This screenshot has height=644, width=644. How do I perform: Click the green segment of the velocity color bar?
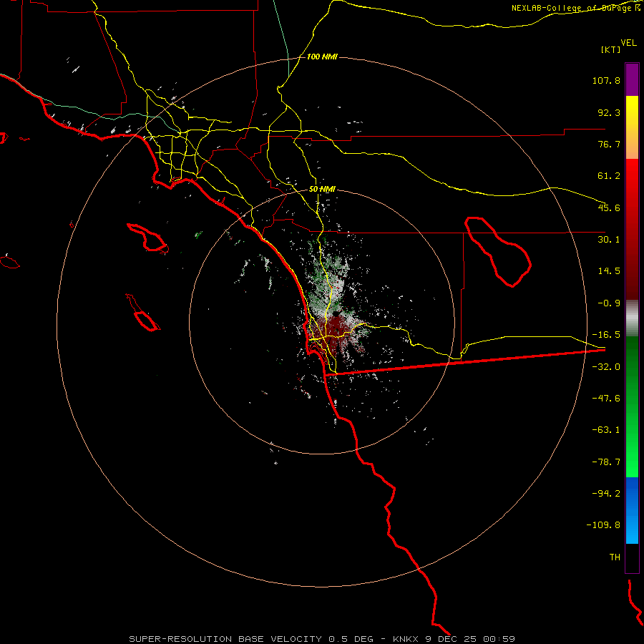632,406
